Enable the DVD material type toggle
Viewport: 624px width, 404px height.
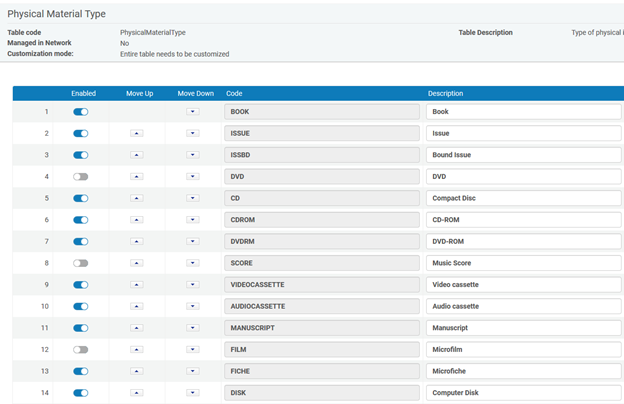click(x=80, y=176)
